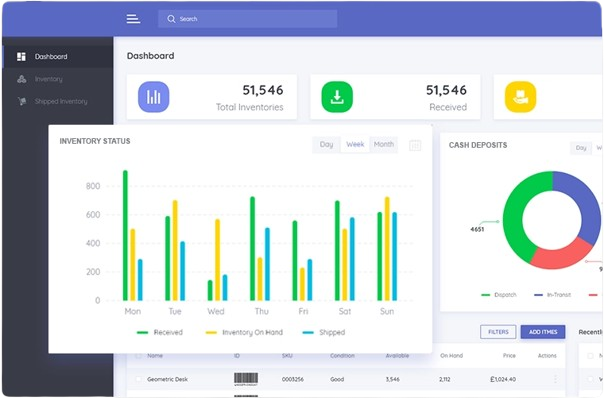Open Dashboard in the sidebar
604x413 pixels.
coord(58,57)
